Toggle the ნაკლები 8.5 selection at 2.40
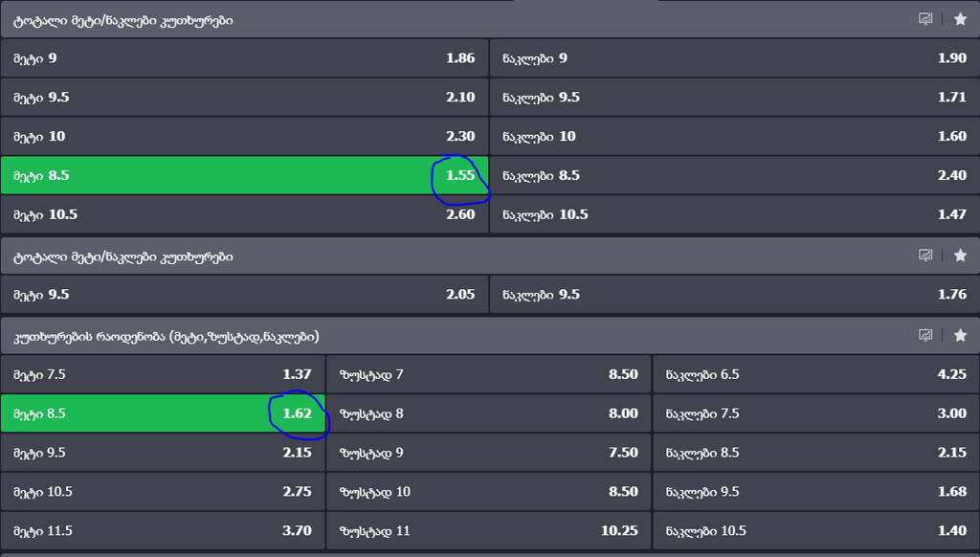The height and width of the screenshot is (557, 980). 734,175
